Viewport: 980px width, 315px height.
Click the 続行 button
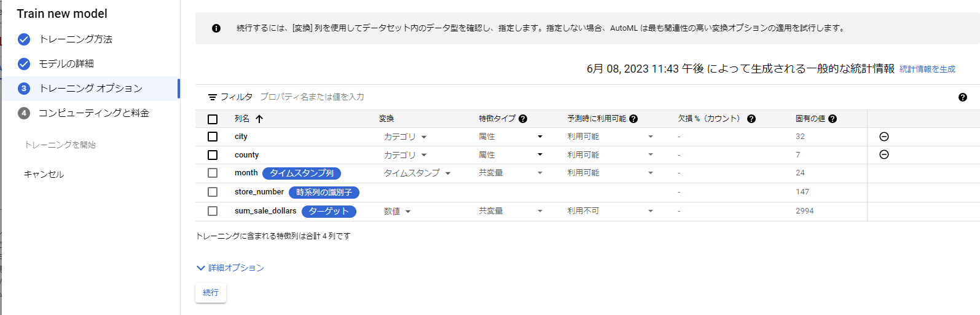[211, 293]
